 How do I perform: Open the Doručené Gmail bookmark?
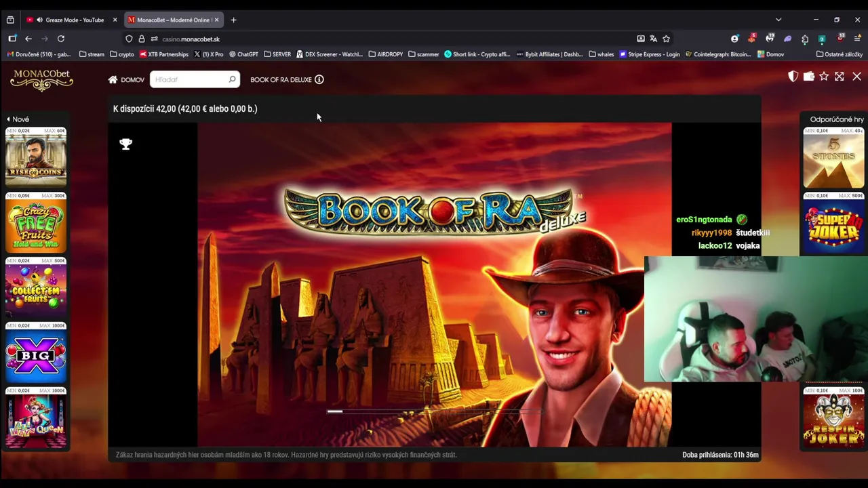click(39, 54)
